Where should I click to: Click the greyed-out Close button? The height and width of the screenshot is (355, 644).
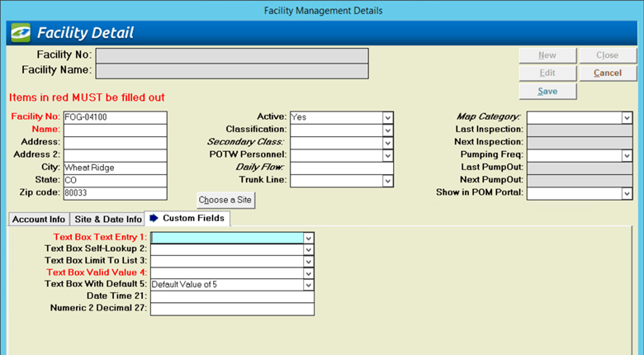[608, 55]
